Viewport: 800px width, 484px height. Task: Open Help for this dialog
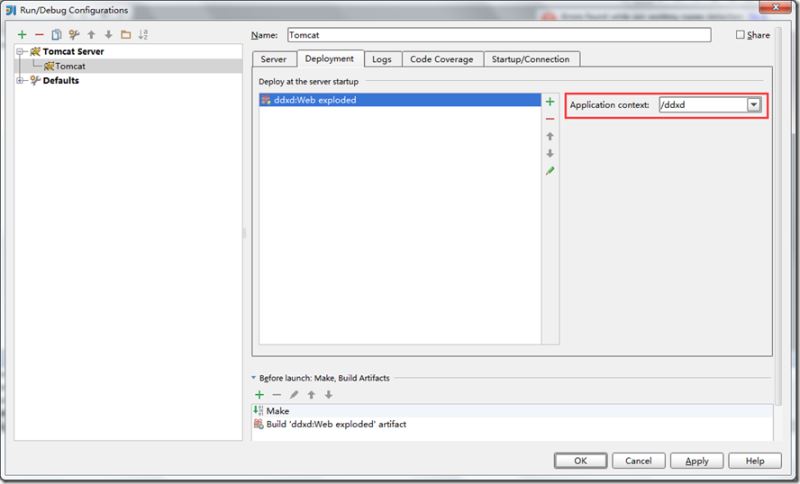[x=755, y=461]
